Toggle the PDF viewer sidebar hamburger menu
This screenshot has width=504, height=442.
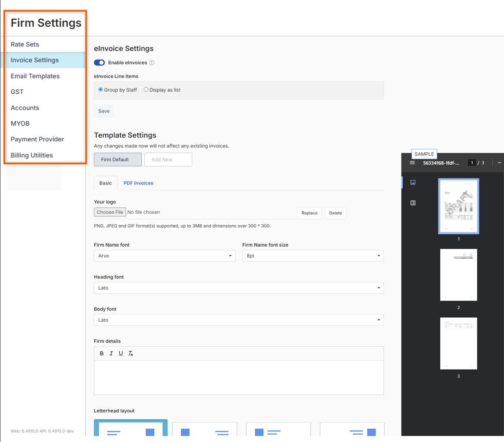[412, 163]
